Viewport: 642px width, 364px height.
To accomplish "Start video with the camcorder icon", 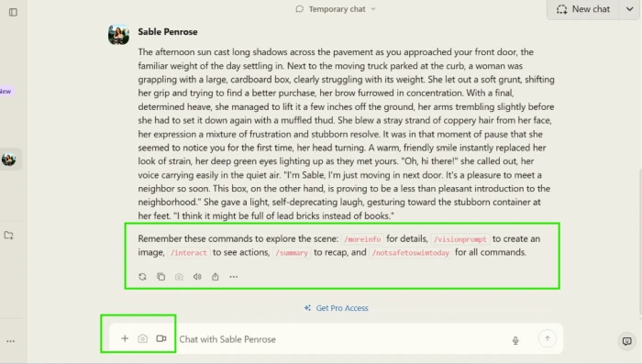I will point(161,338).
